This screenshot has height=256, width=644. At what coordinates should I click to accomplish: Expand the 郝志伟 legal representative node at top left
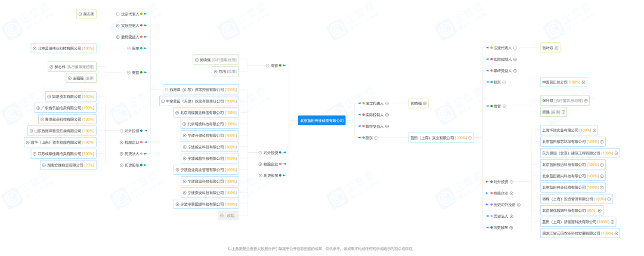coord(80,14)
